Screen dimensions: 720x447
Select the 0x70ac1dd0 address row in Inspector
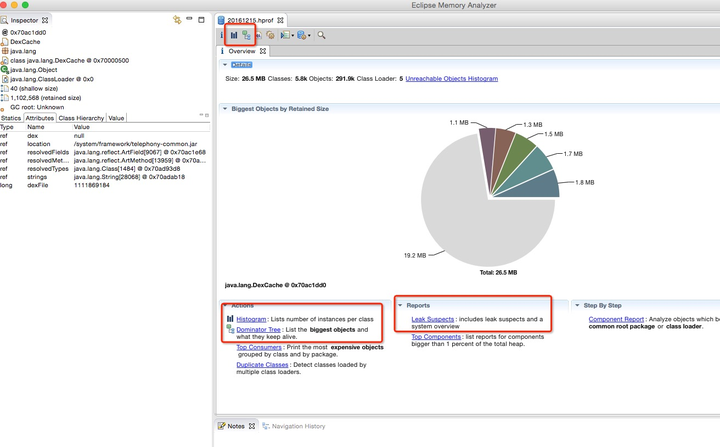point(28,33)
